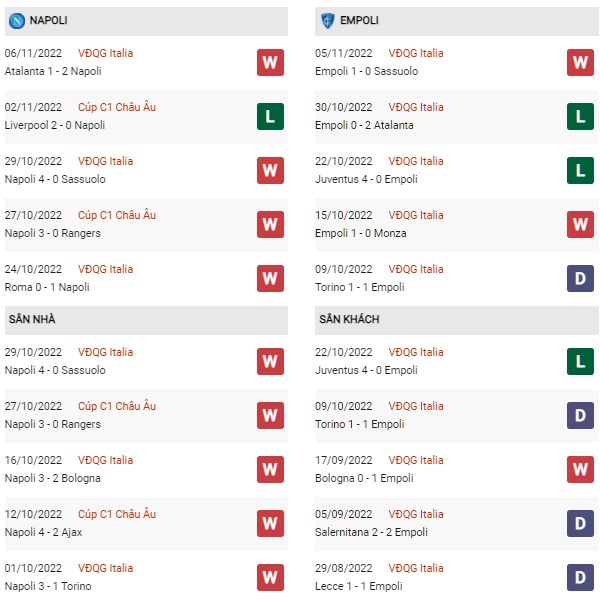Click D badge for Torino 1-1 Empoli top list
The height and width of the screenshot is (601, 600).
click(580, 279)
